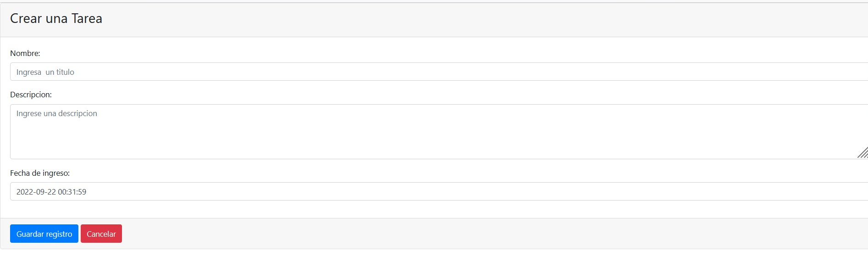Viewport: 868px width, 279px height.
Task: Select the date value 2022-09-22 00:31:59
Action: (52, 192)
